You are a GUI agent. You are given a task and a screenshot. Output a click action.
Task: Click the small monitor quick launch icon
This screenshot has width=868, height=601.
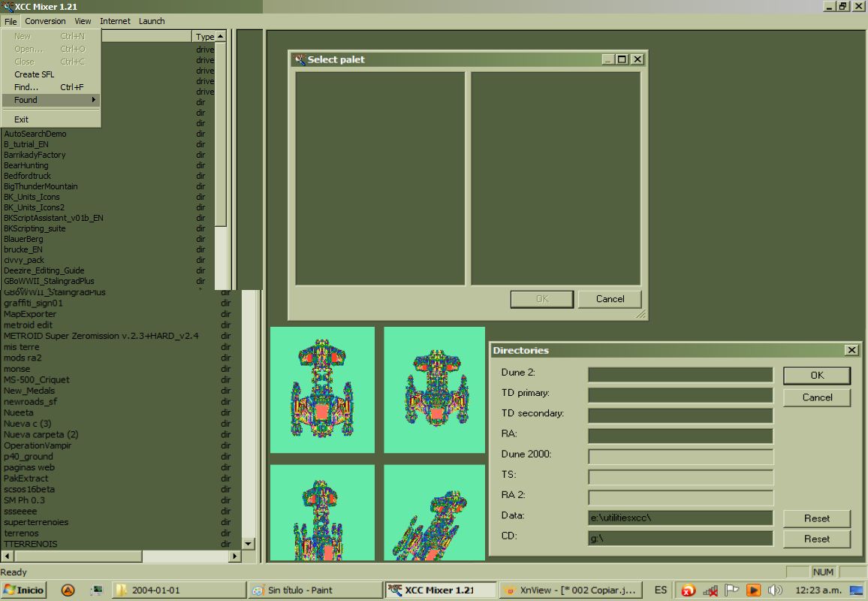[x=96, y=590]
